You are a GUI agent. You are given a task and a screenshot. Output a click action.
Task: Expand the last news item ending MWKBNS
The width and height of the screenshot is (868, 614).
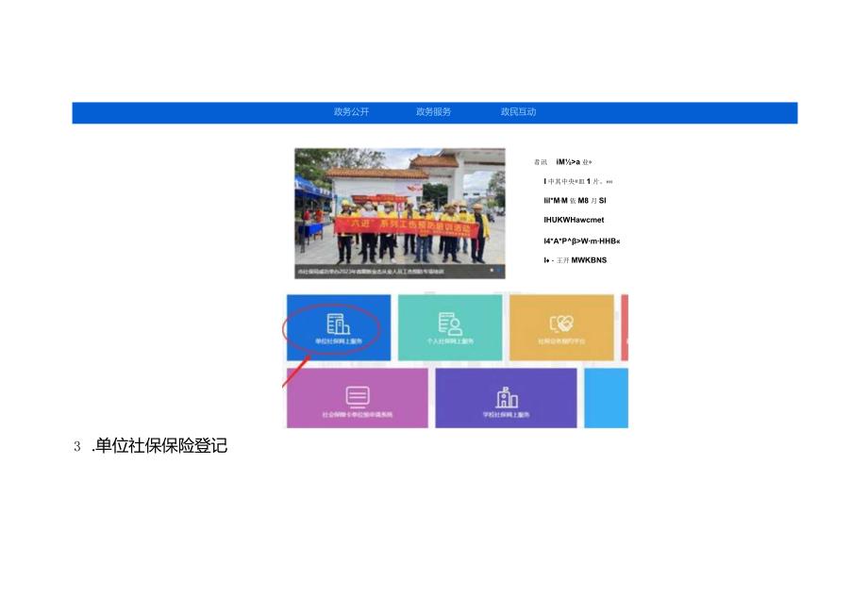pyautogui.click(x=576, y=260)
